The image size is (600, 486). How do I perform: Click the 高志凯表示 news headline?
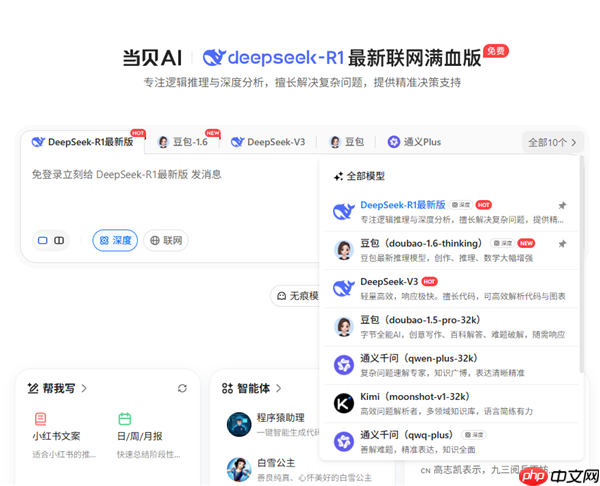pos(484,470)
